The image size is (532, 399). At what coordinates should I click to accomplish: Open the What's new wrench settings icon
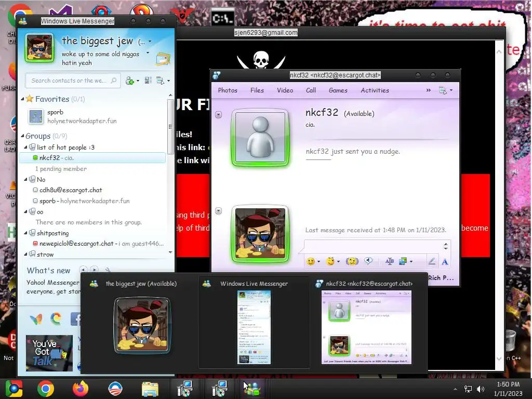point(108,270)
